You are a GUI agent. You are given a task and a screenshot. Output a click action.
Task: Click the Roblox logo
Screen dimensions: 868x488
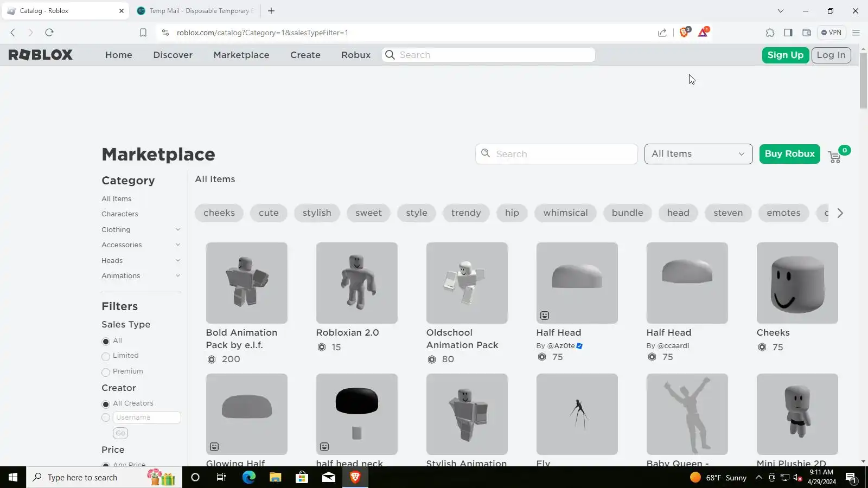[x=41, y=55]
